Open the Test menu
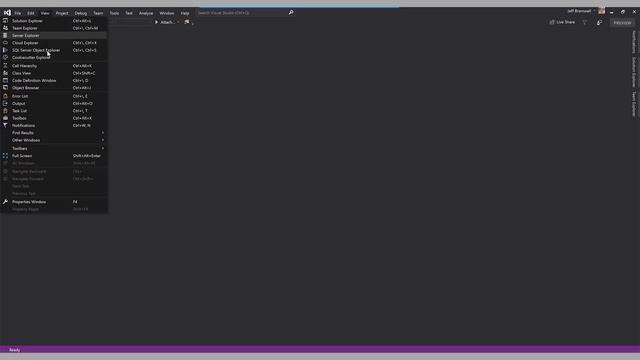The image size is (640, 360). click(x=129, y=13)
